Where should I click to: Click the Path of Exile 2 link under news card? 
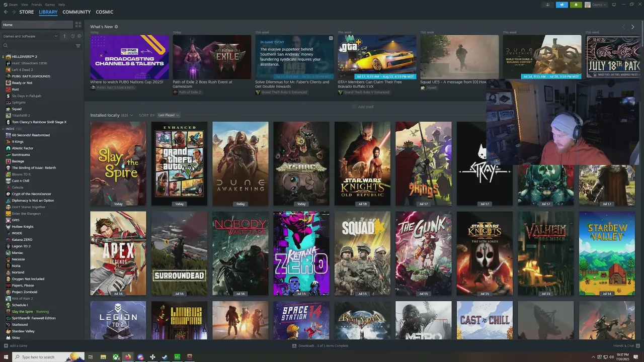tap(190, 93)
